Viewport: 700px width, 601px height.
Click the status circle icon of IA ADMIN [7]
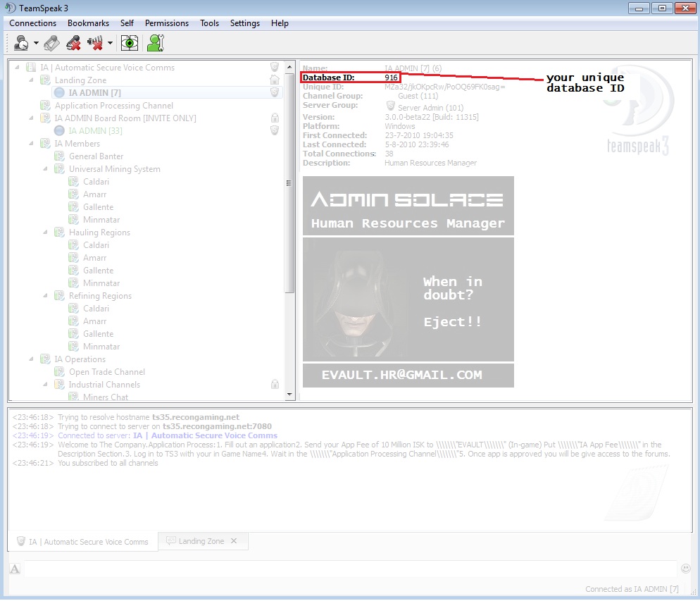[59, 93]
